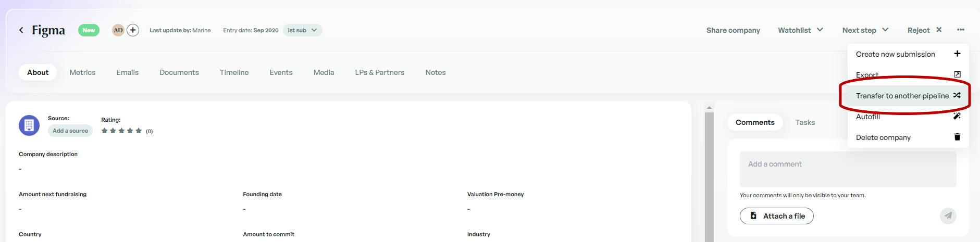This screenshot has height=242, width=980.
Task: Select Create new submission menu item
Action: 908,54
